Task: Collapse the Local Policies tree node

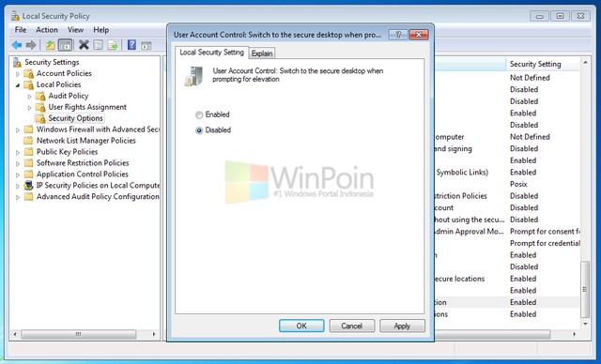Action: click(x=18, y=85)
